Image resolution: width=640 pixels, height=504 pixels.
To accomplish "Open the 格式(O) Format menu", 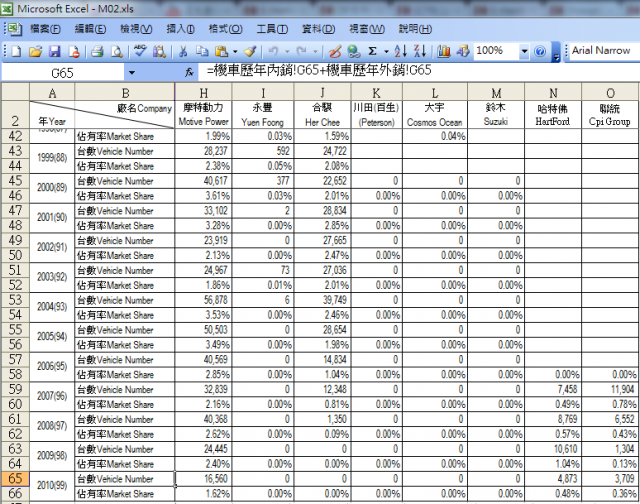I will coord(225,29).
